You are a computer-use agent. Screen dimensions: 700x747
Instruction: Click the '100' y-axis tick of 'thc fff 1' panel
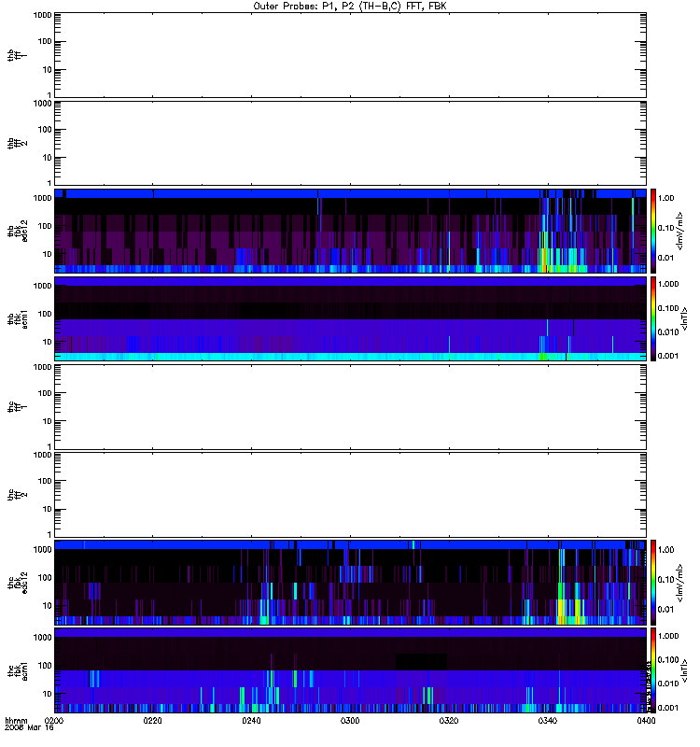pos(45,393)
